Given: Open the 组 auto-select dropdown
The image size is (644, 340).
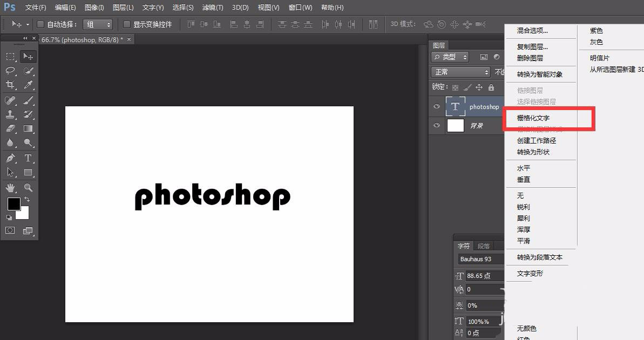Looking at the screenshot, I should 97,25.
